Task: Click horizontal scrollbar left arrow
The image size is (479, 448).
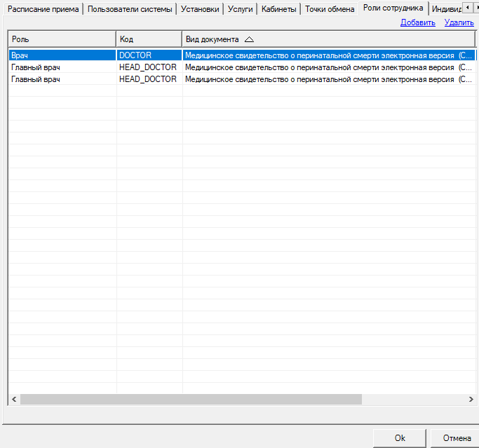Action: [x=14, y=399]
